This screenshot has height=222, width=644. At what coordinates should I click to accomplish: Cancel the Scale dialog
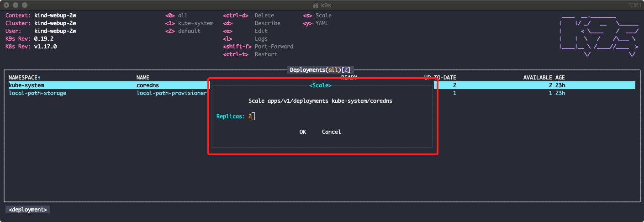pos(331,132)
